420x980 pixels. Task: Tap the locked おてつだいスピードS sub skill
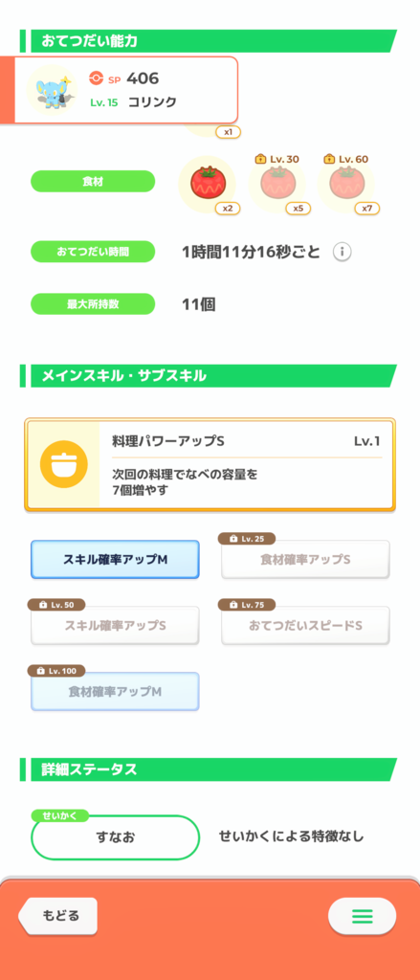coord(305,625)
